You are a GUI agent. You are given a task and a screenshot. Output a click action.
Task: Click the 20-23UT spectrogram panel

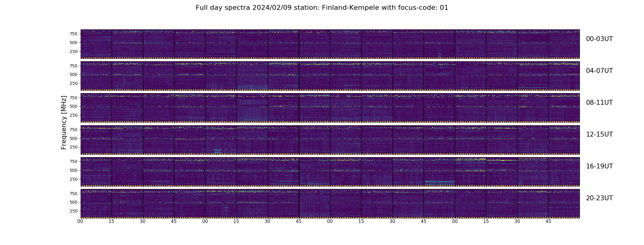click(x=330, y=203)
